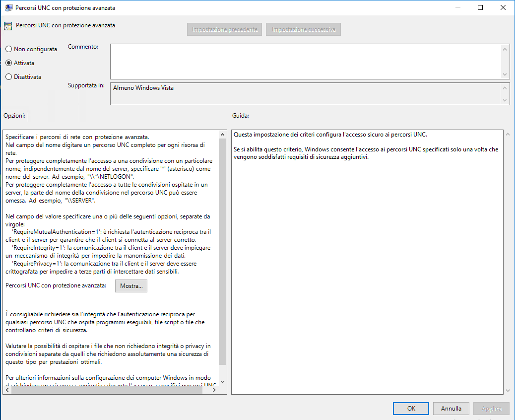Click Opzioni horizontal scroll right arrow
Screen dimensions: 515x420
tap(214, 390)
